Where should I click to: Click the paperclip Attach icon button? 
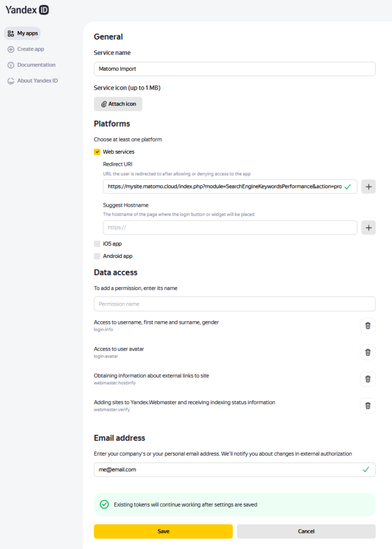(x=118, y=103)
